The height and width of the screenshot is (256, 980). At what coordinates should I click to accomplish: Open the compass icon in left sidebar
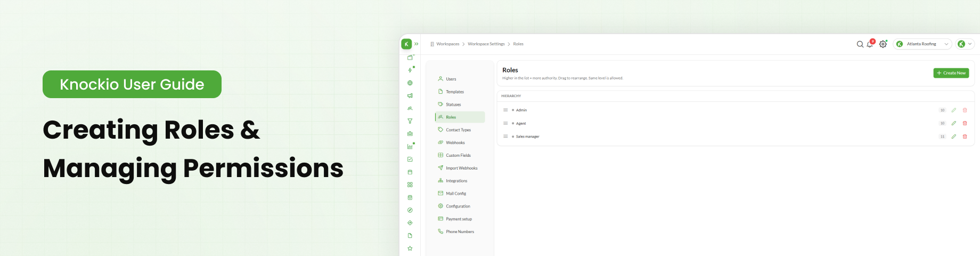(410, 210)
